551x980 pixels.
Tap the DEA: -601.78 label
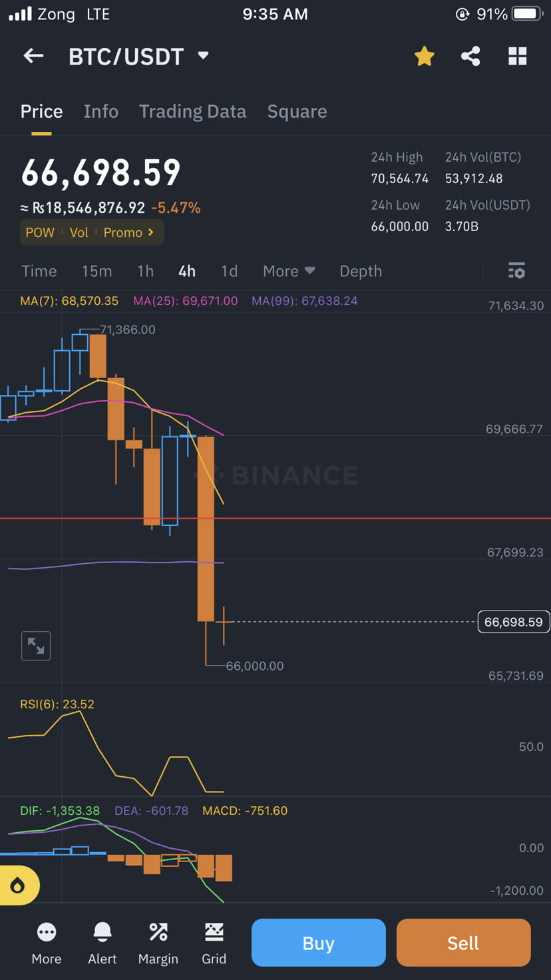click(152, 811)
